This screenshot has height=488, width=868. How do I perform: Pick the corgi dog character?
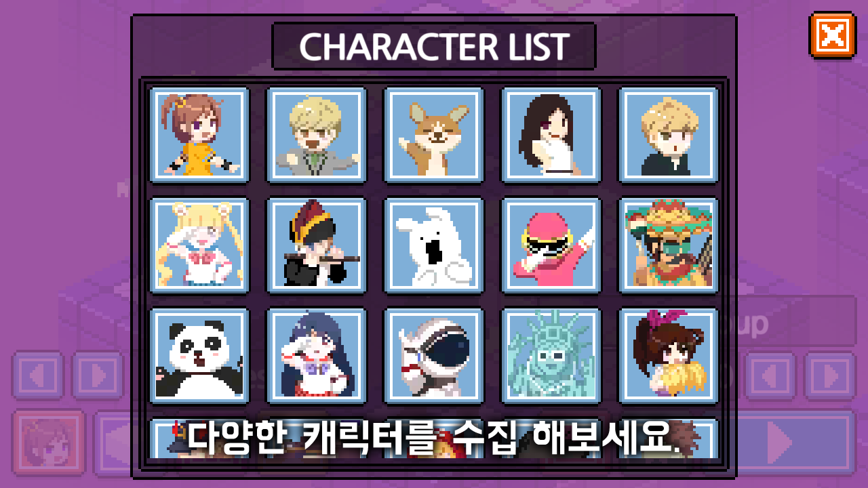tap(434, 135)
